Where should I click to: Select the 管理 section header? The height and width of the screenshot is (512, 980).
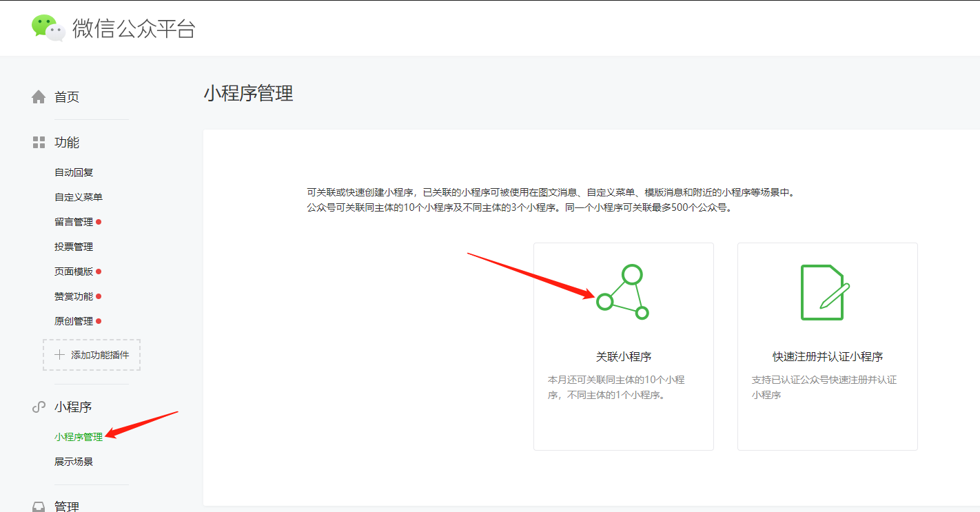(67, 506)
